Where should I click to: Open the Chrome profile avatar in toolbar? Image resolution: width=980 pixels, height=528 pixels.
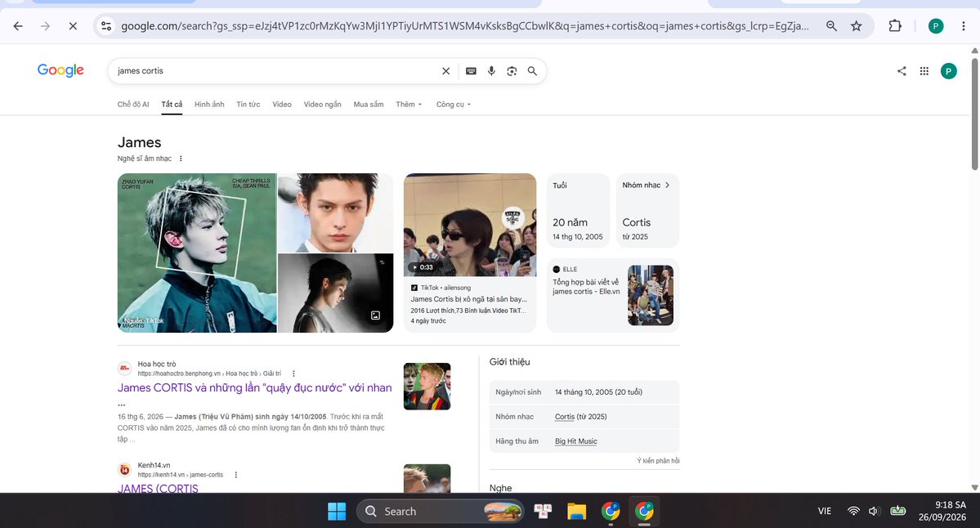point(936,26)
